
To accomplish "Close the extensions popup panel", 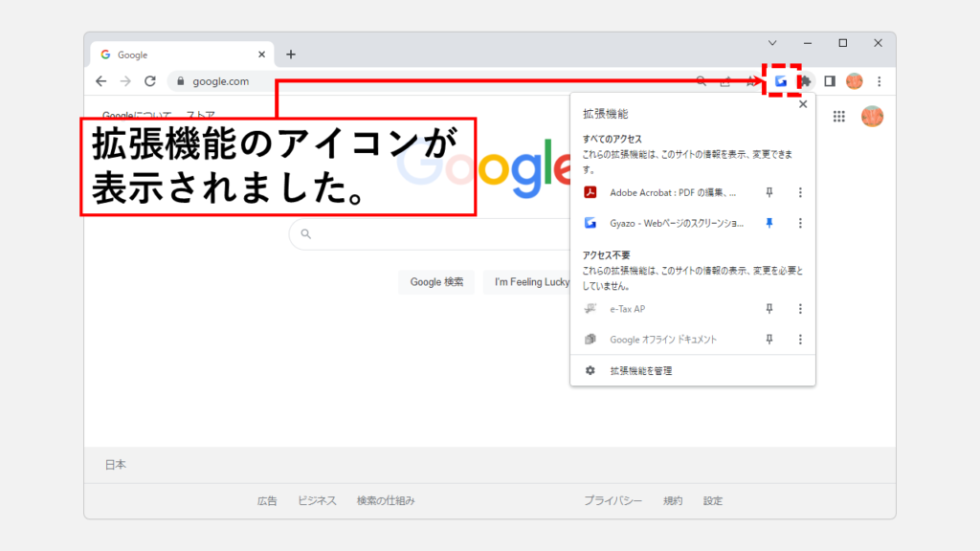I will click(802, 105).
